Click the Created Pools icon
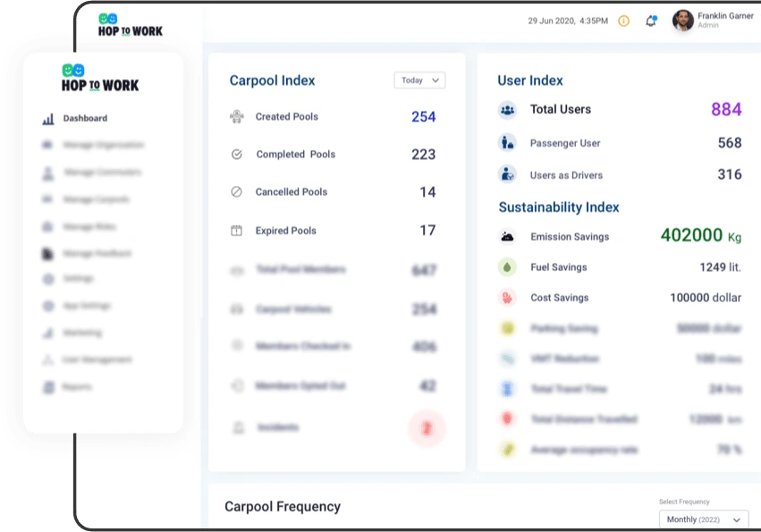The image size is (761, 532). (x=236, y=116)
